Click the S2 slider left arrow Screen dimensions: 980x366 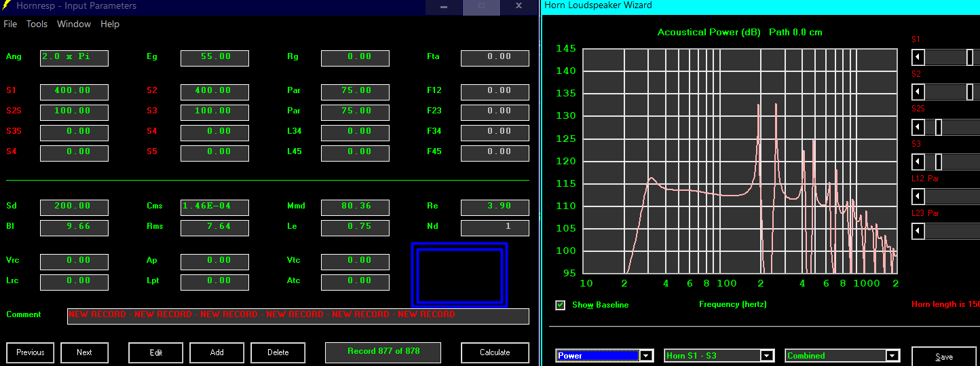[918, 92]
